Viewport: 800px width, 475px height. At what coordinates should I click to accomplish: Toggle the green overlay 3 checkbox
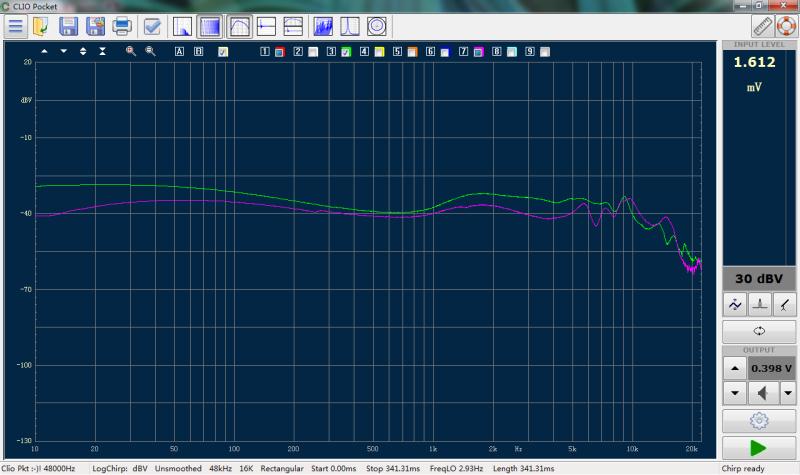[x=346, y=52]
